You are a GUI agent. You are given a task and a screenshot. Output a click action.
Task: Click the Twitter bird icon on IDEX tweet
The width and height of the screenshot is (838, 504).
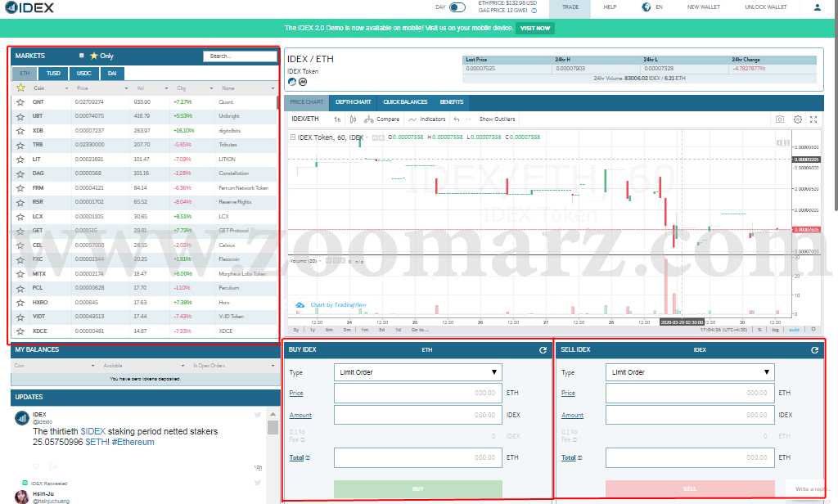[258, 414]
